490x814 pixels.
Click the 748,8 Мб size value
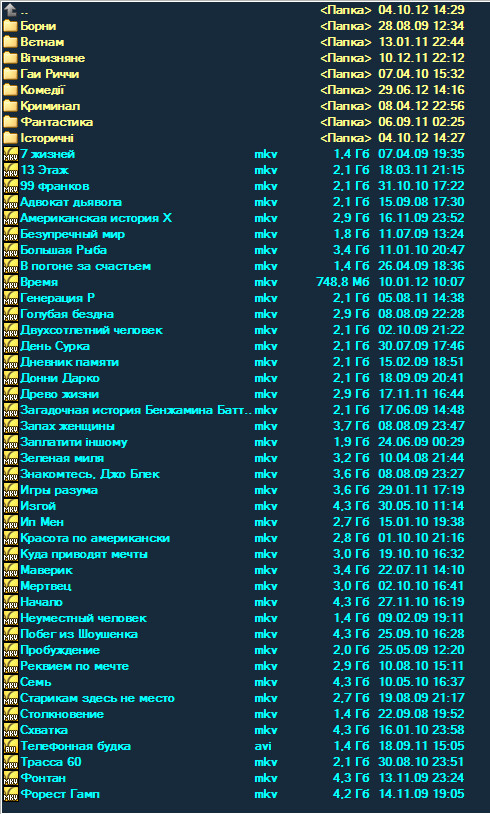(x=343, y=283)
